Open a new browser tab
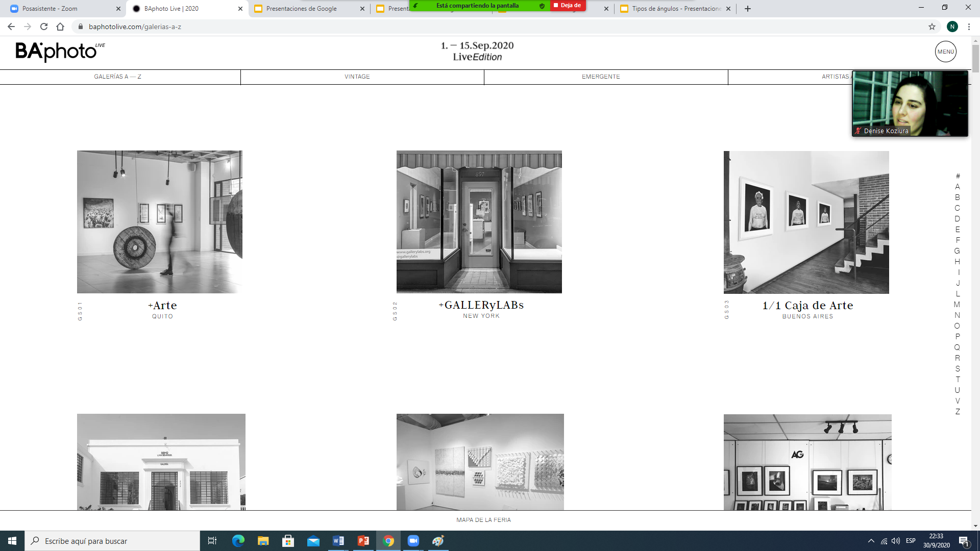Screen dimensions: 980x551 click(x=748, y=9)
